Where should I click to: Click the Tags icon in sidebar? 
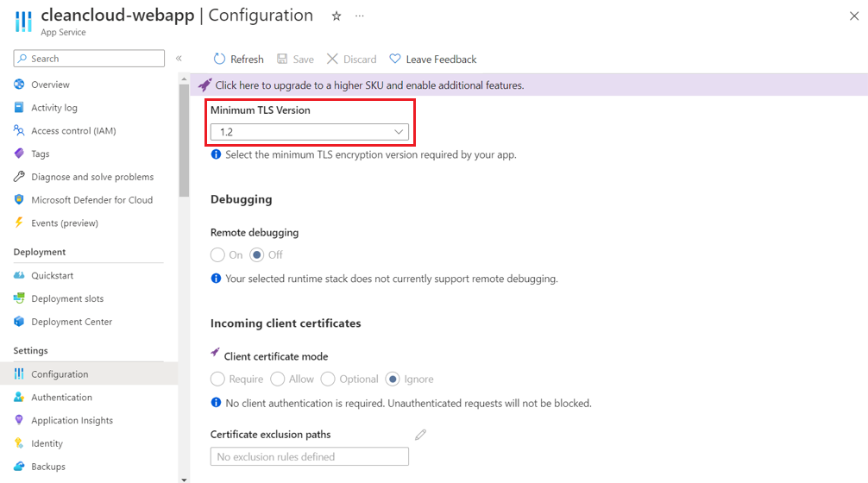[19, 154]
